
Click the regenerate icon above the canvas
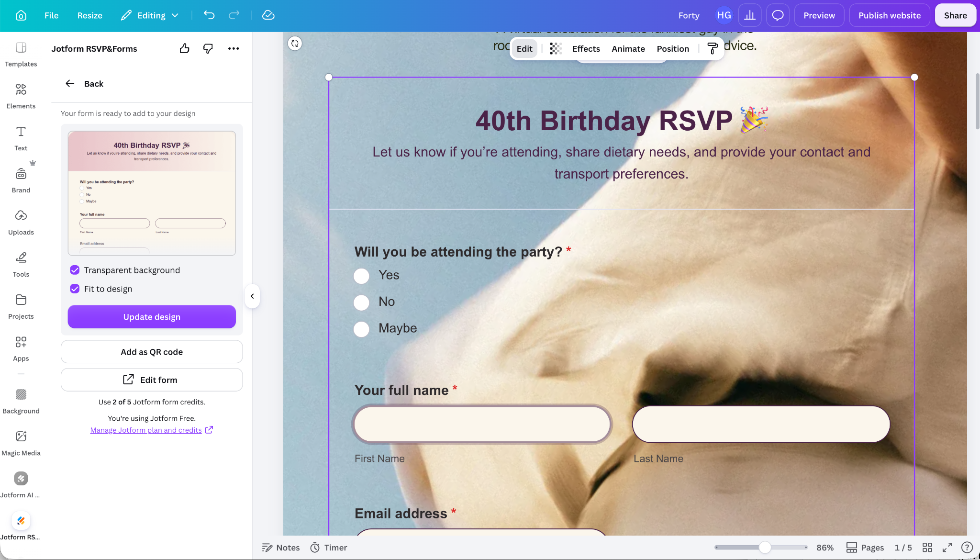295,44
